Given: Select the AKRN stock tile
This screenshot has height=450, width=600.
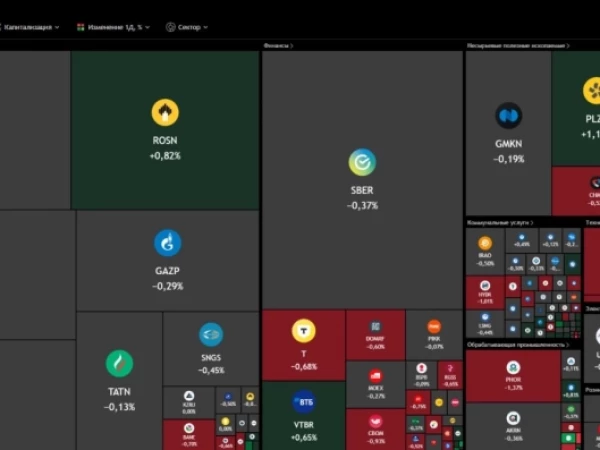Looking at the screenshot, I should (x=513, y=426).
